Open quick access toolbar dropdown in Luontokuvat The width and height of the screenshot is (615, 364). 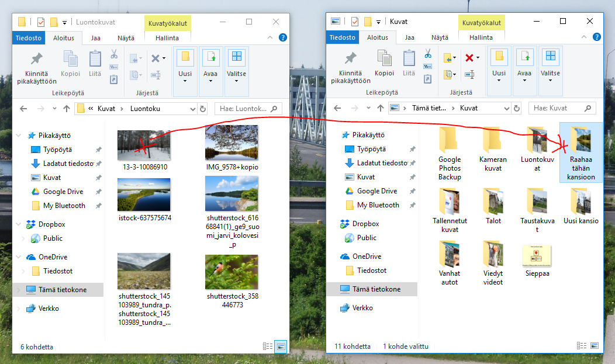coord(65,22)
